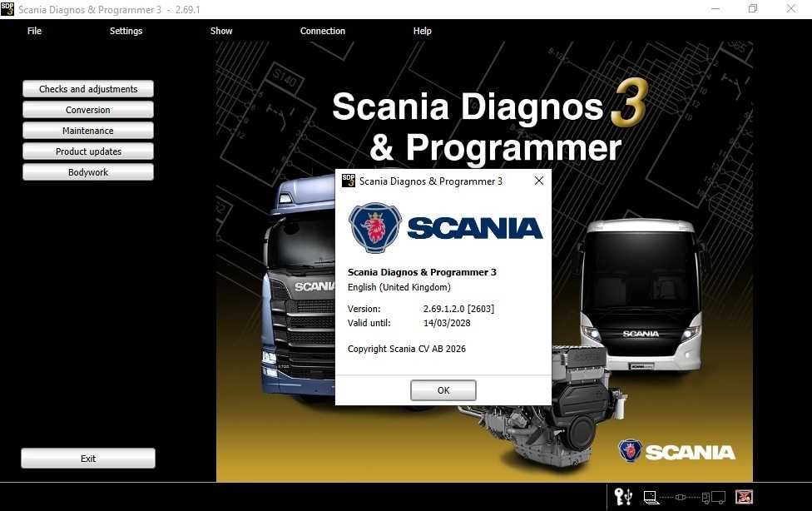Open the Maintenance section
Screen dimensions: 812x511
pos(88,130)
